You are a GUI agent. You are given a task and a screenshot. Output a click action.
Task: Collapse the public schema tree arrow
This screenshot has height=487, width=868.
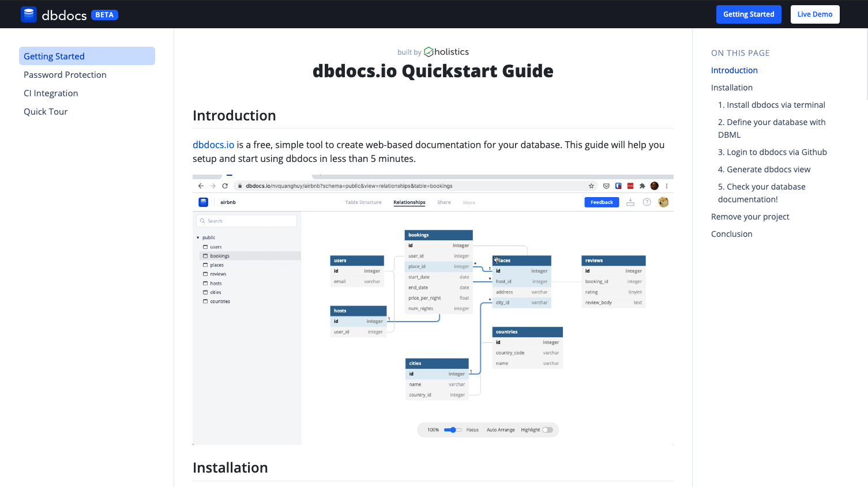click(x=198, y=237)
